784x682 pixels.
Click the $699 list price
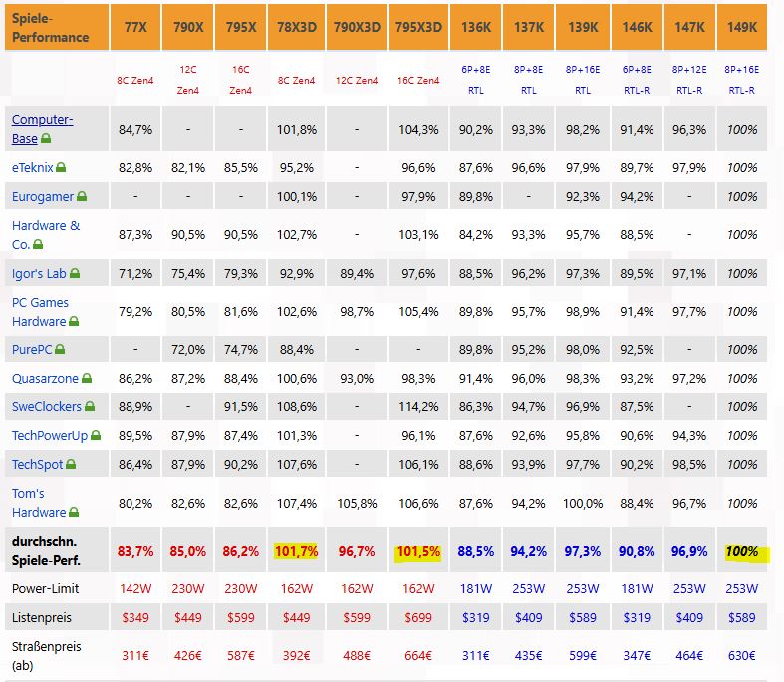(x=418, y=618)
